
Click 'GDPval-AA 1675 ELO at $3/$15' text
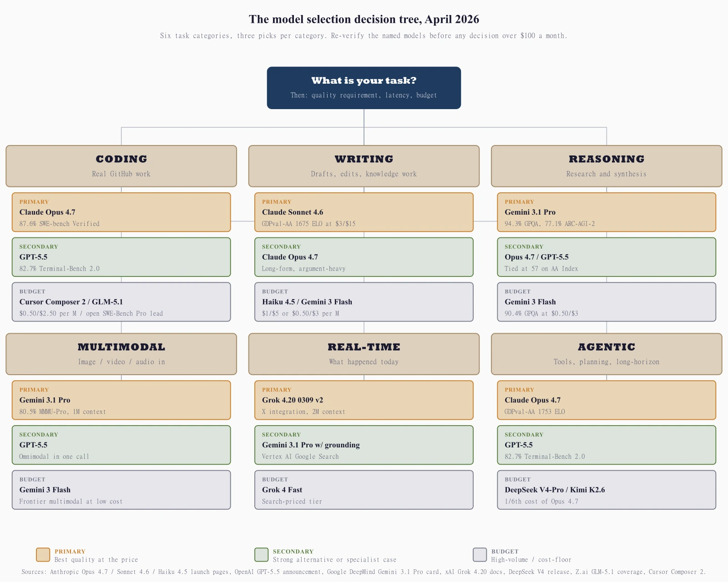point(309,224)
